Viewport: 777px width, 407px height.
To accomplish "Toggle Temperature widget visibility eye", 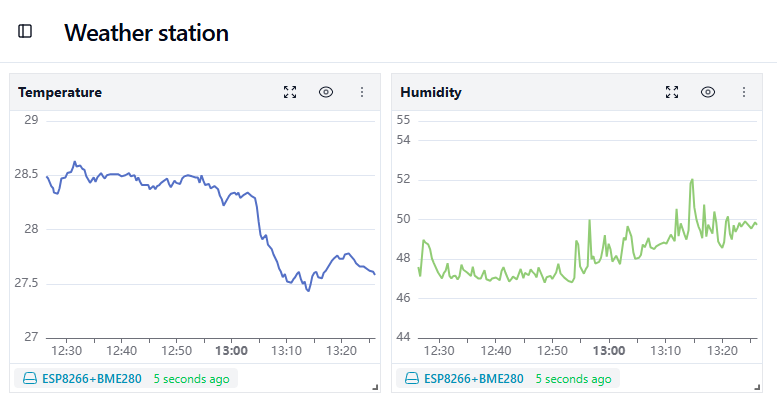I will point(326,92).
